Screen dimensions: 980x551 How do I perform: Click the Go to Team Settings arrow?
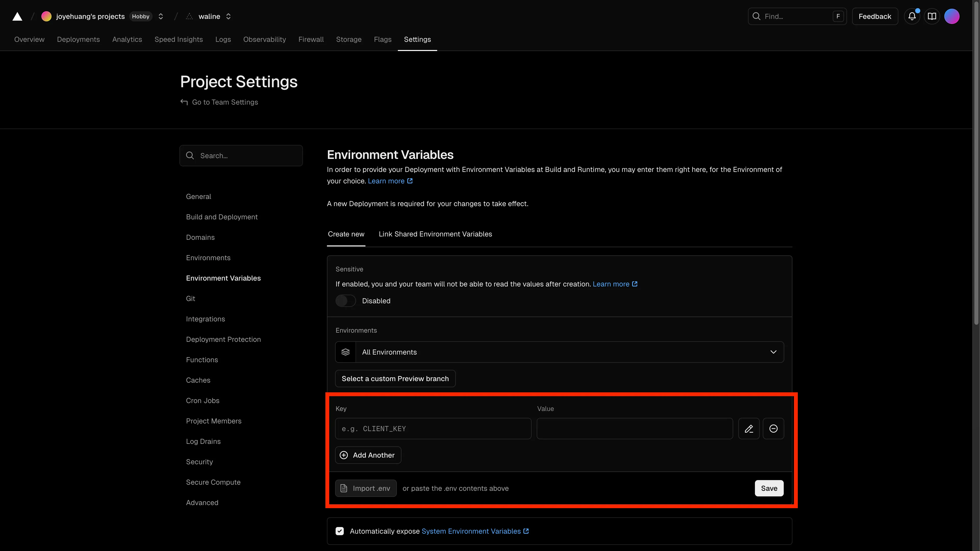point(184,102)
